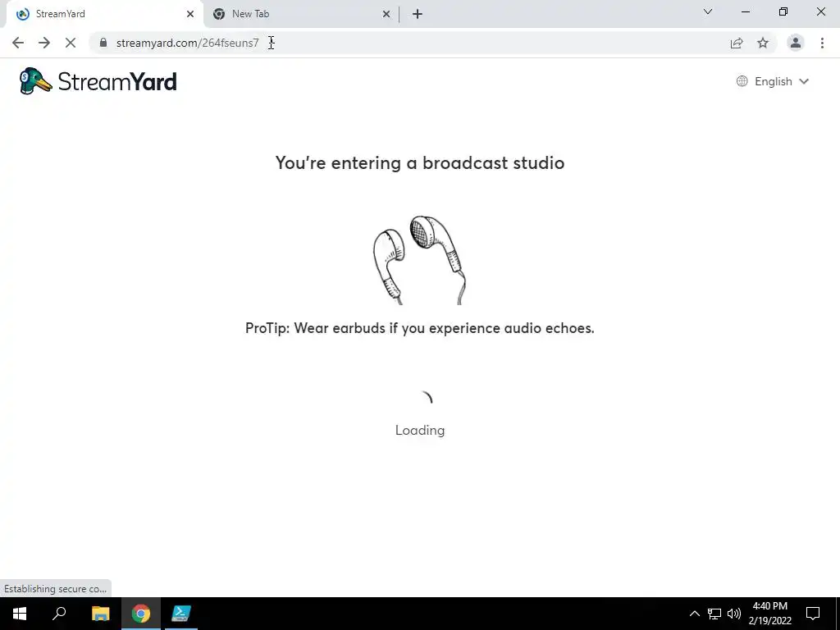The image size is (840, 630).
Task: Open Windows taskbar search
Action: [59, 614]
